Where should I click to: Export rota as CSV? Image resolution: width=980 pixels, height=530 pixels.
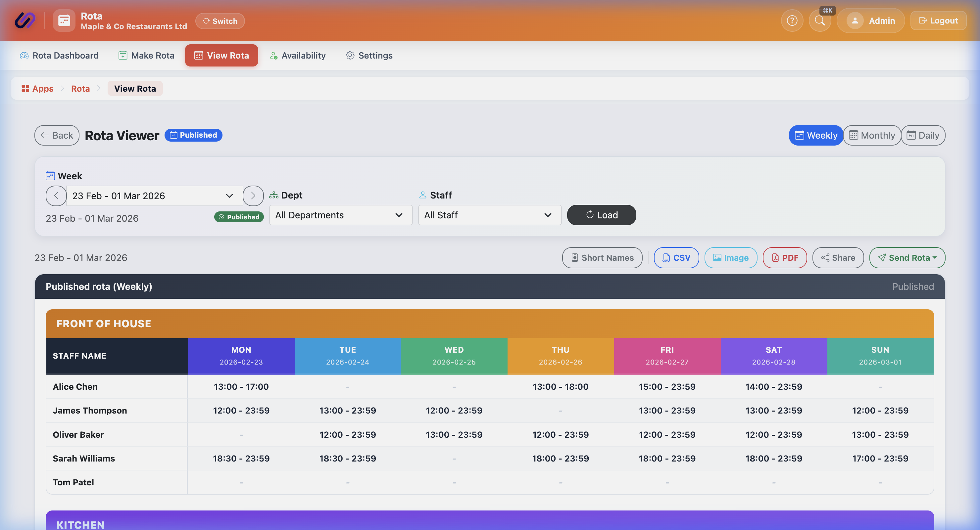tap(676, 258)
